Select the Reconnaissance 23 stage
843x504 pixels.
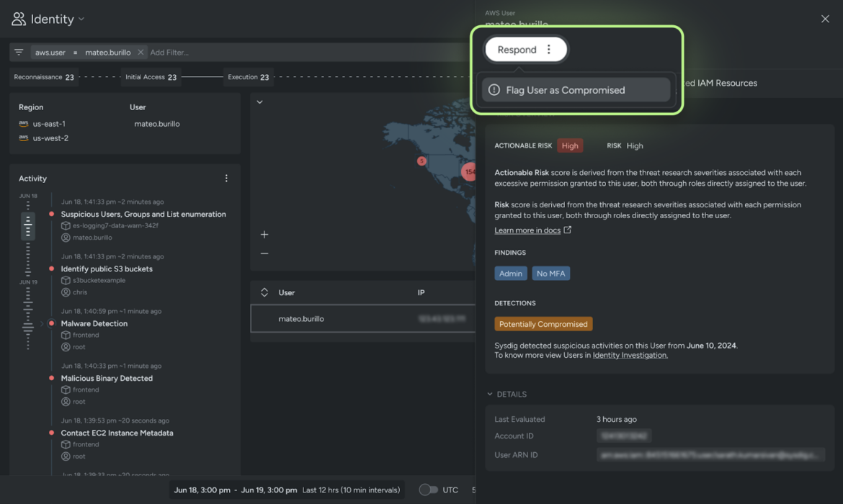pos(43,77)
